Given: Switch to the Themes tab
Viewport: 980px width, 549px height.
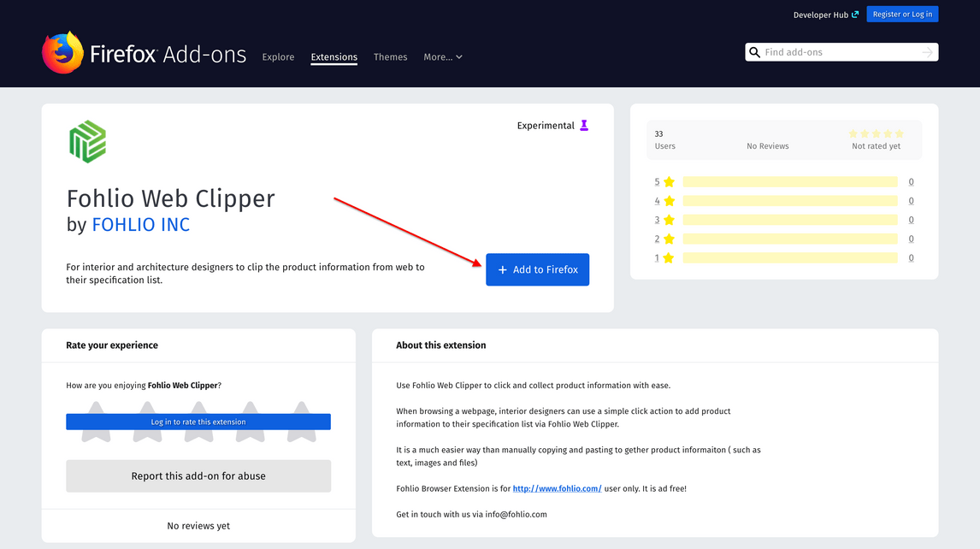Looking at the screenshot, I should point(390,57).
